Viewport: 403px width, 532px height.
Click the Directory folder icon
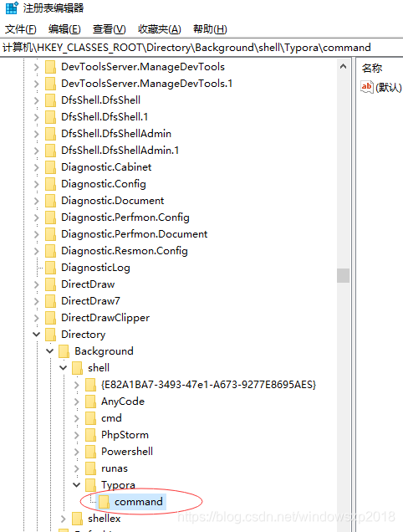point(50,335)
